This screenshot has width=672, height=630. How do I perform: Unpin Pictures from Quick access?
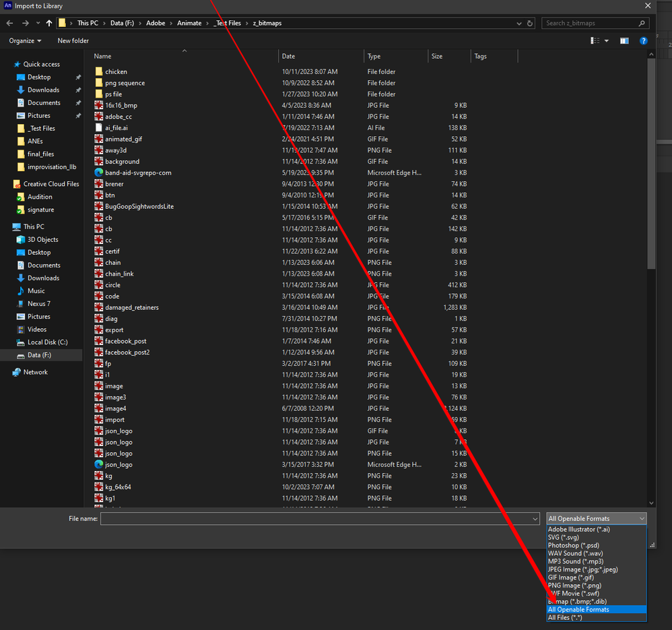tap(78, 115)
